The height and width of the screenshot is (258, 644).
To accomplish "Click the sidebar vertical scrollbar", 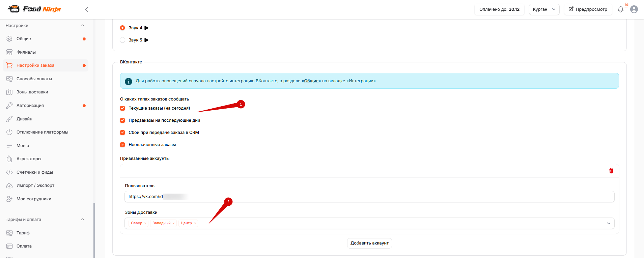I will [94, 230].
